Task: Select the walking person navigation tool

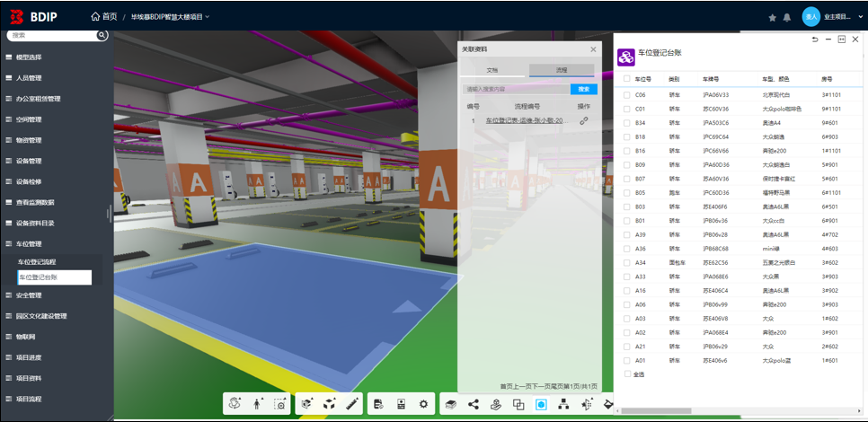Action: pyautogui.click(x=258, y=404)
